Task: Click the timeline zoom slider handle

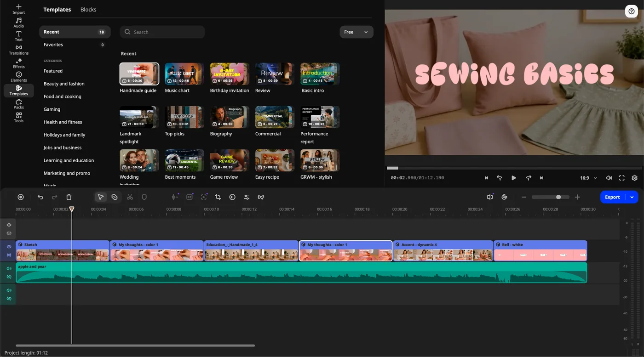Action: 558,197
